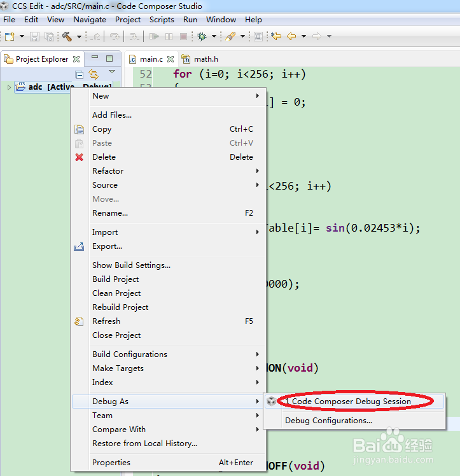The height and width of the screenshot is (476, 460).
Task: Open the Project menu
Action: pyautogui.click(x=128, y=20)
